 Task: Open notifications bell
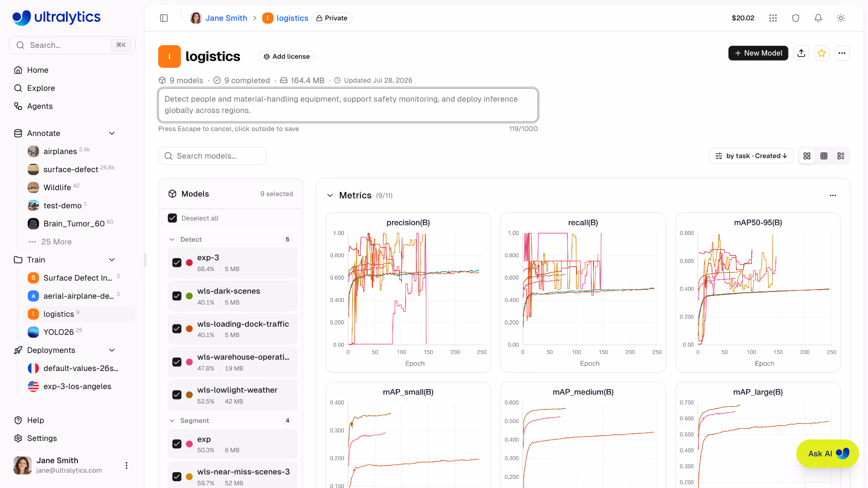pyautogui.click(x=818, y=18)
